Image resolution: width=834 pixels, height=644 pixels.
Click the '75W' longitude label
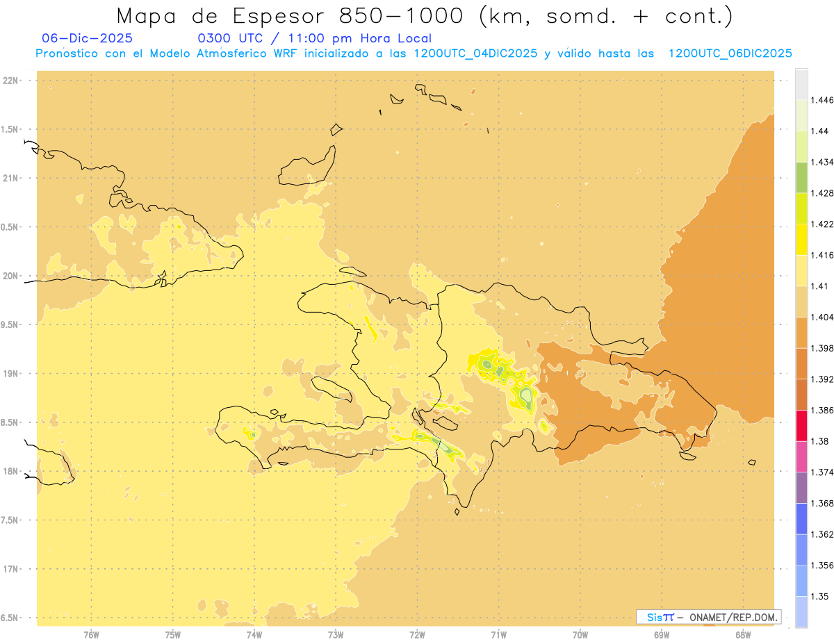click(172, 634)
